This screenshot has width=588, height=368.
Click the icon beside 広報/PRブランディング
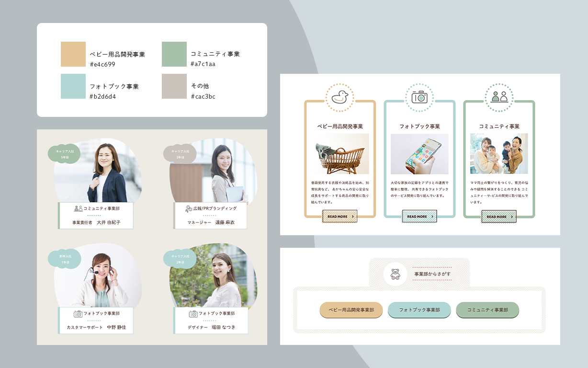tap(189, 208)
